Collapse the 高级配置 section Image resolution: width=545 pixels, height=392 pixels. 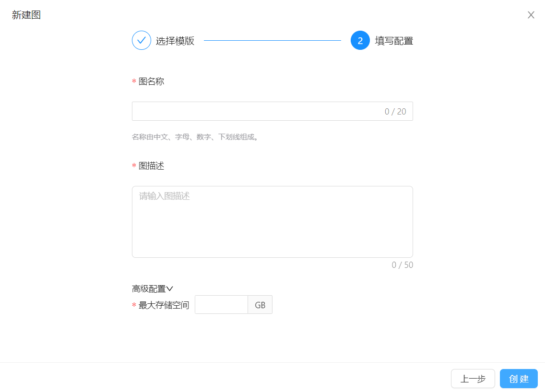(x=152, y=288)
